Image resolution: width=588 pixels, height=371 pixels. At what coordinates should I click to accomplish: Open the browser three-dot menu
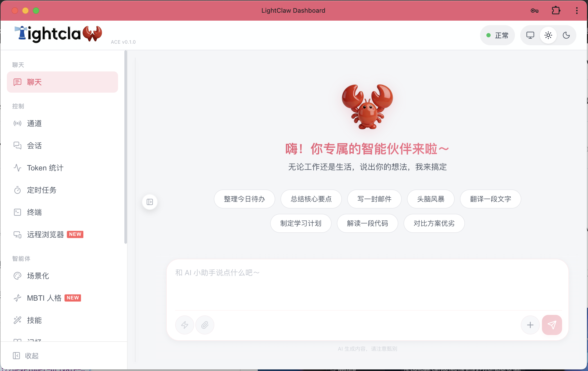[577, 10]
